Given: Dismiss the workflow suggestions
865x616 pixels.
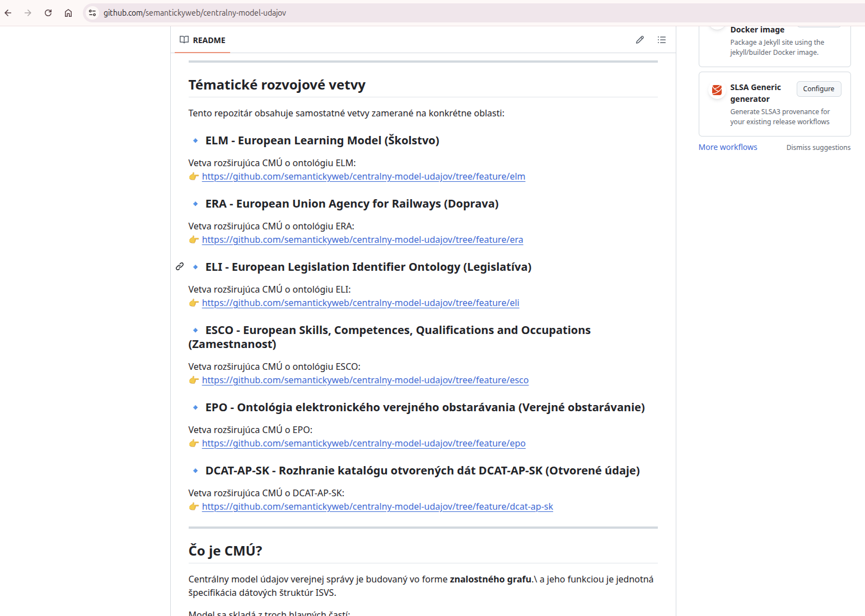Looking at the screenshot, I should [818, 148].
